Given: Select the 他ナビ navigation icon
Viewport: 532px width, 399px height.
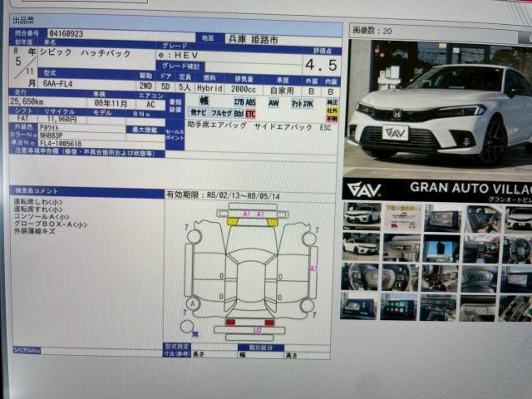Looking at the screenshot, I should tap(199, 112).
